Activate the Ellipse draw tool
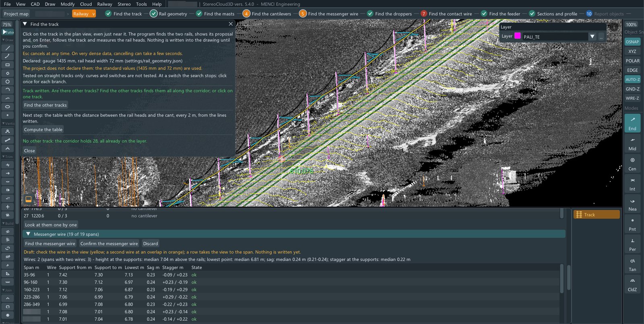The height and width of the screenshot is (324, 644). (x=7, y=107)
